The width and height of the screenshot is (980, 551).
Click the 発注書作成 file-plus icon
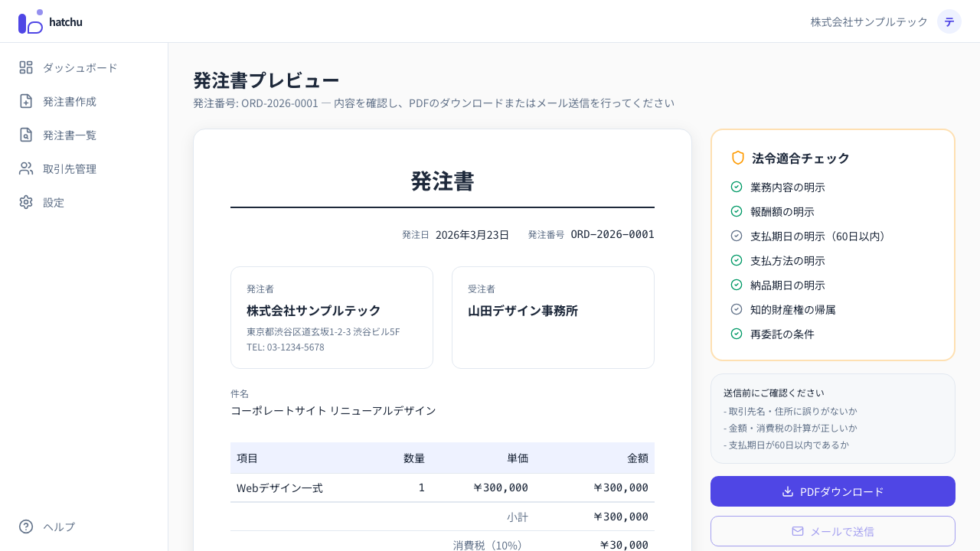[26, 101]
